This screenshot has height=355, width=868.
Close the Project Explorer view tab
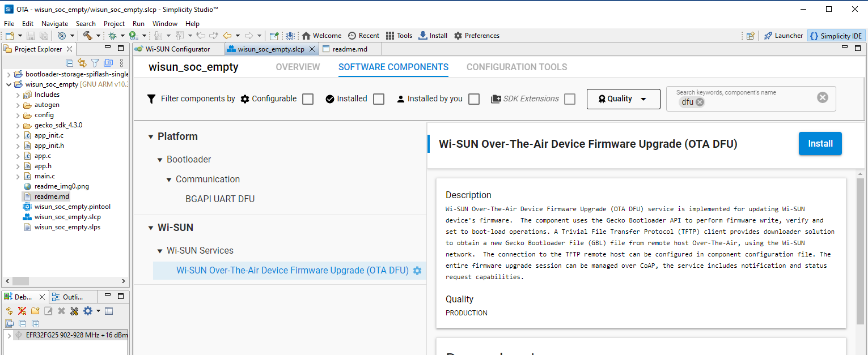pos(70,49)
